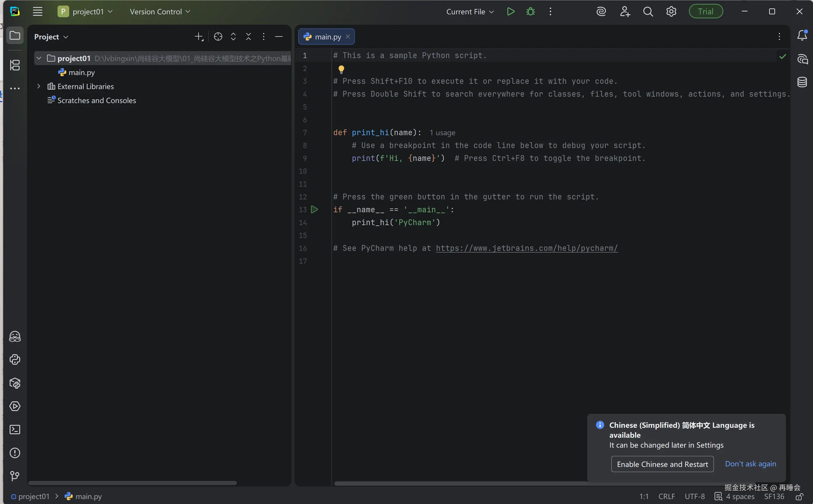Open the main hamburger menu
This screenshot has height=504, width=813.
pos(38,12)
